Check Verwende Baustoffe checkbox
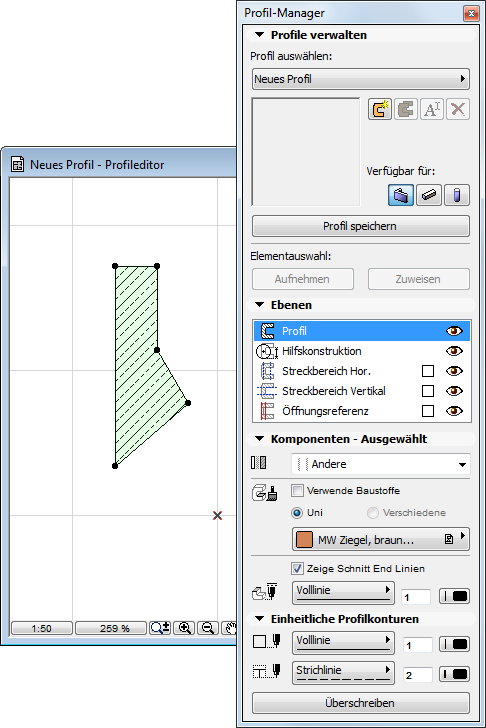Screen dimensions: 486x728 [297, 491]
